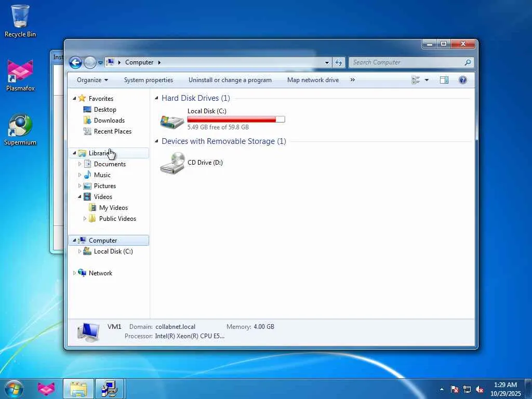This screenshot has height=399, width=532.
Task: Click the Search Computer input field
Action: (x=407, y=62)
